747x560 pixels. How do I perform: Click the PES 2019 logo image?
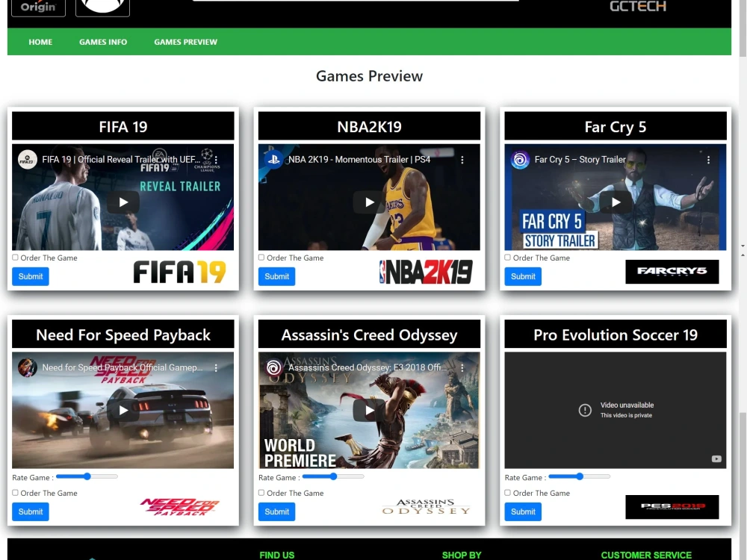[672, 507]
